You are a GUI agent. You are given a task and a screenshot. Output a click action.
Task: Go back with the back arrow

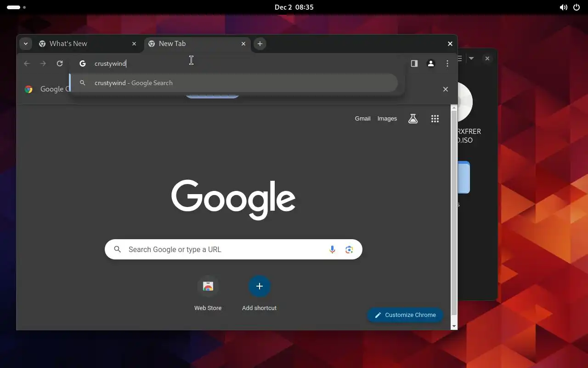tap(27, 63)
